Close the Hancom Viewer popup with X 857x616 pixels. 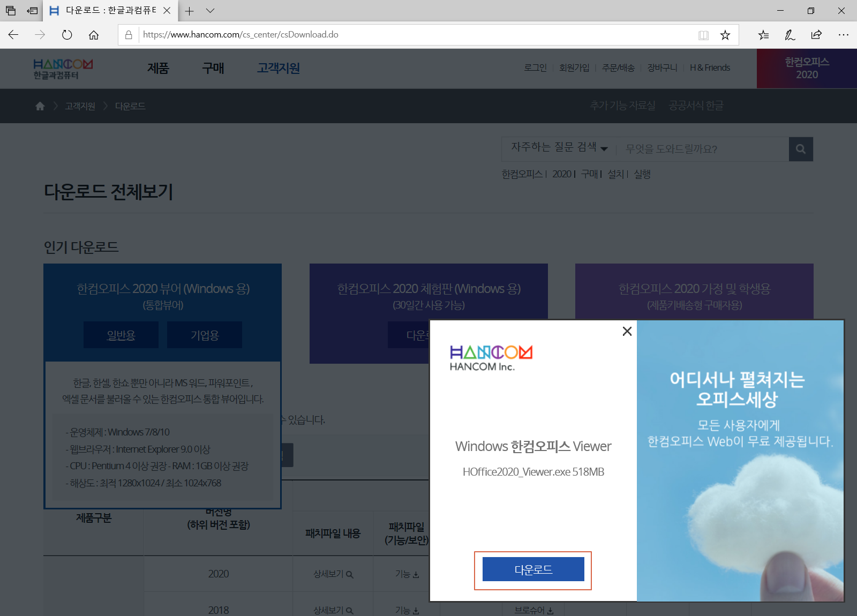(x=627, y=331)
